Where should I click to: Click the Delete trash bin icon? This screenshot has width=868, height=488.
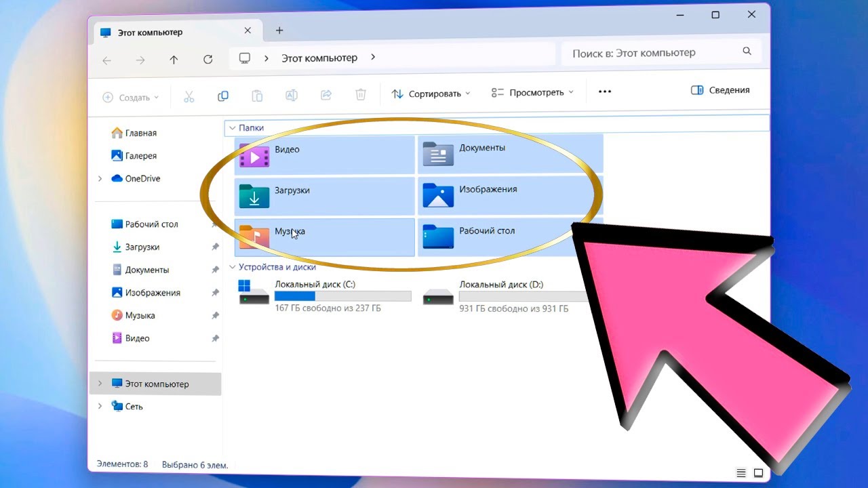(x=361, y=94)
